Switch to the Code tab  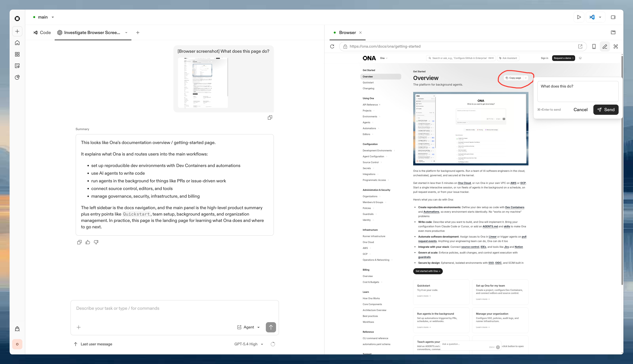point(42,33)
